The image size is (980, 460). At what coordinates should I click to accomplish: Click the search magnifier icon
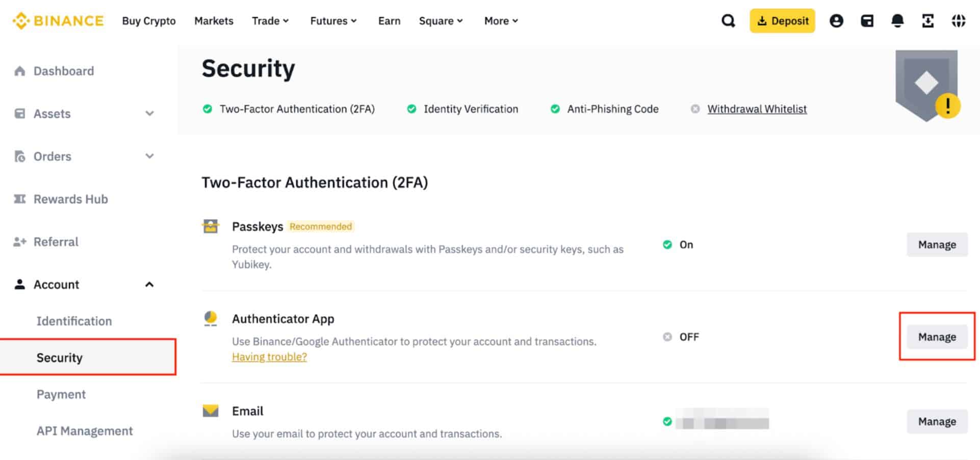(728, 21)
